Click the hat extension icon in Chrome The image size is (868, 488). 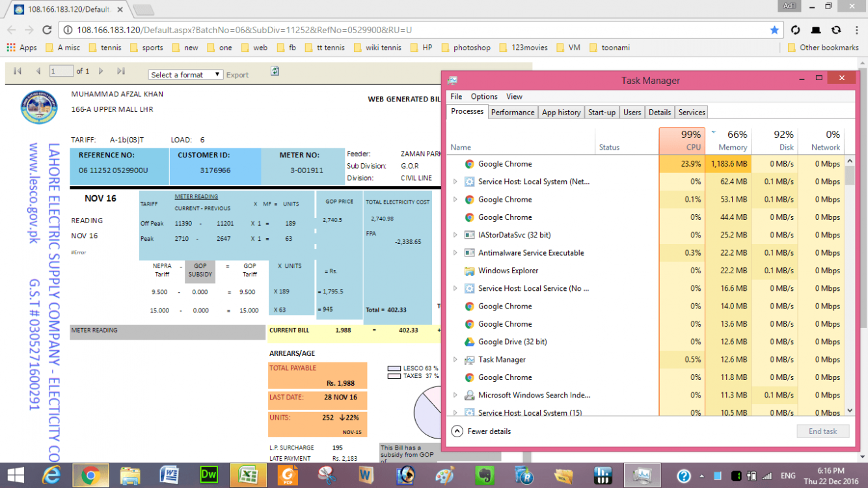(816, 30)
